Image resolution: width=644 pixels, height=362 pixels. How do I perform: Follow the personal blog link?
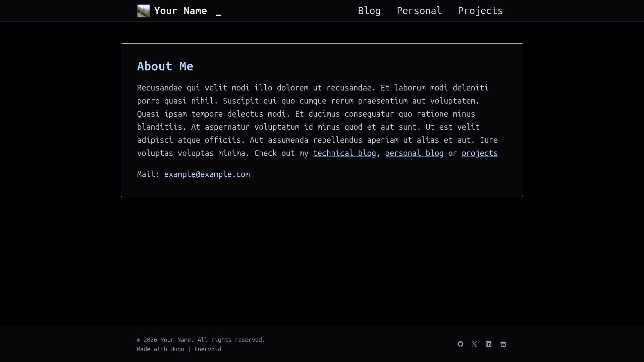click(x=414, y=153)
